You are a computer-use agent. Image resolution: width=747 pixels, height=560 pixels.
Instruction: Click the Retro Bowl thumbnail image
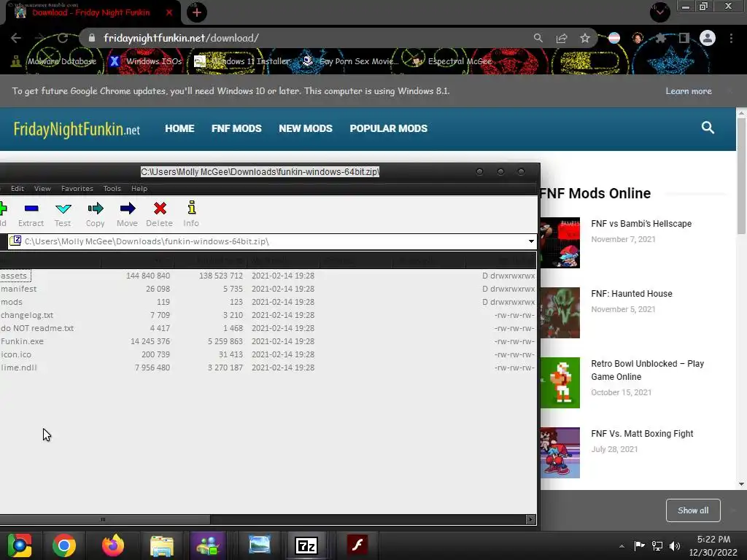560,383
